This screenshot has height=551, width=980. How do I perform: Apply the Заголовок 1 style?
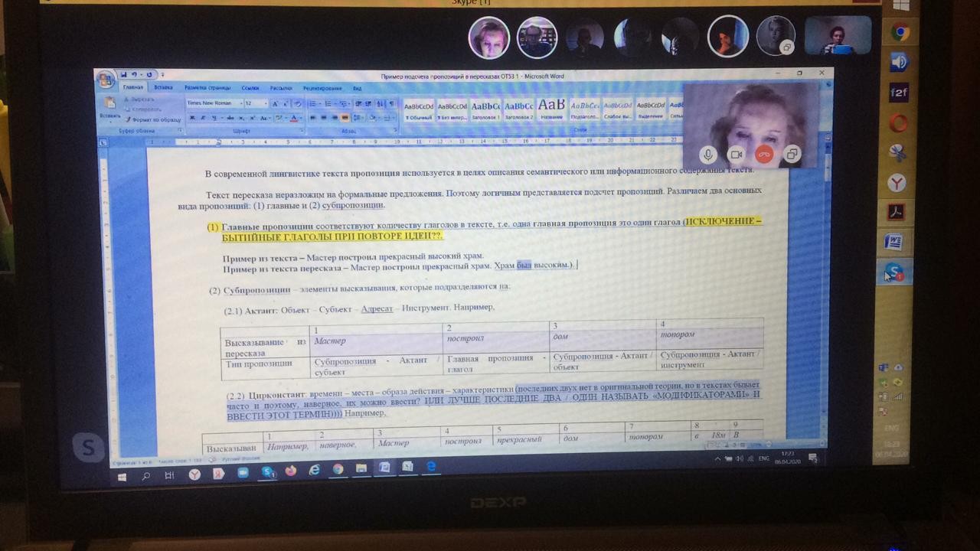coord(485,109)
